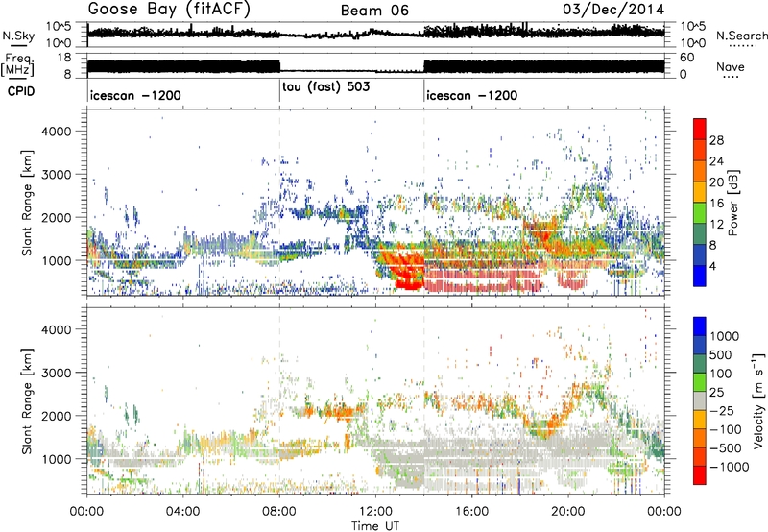The height and width of the screenshot is (532, 768).
Task: Click the Power panel 'Slant Range [km]' label
Action: [27, 203]
